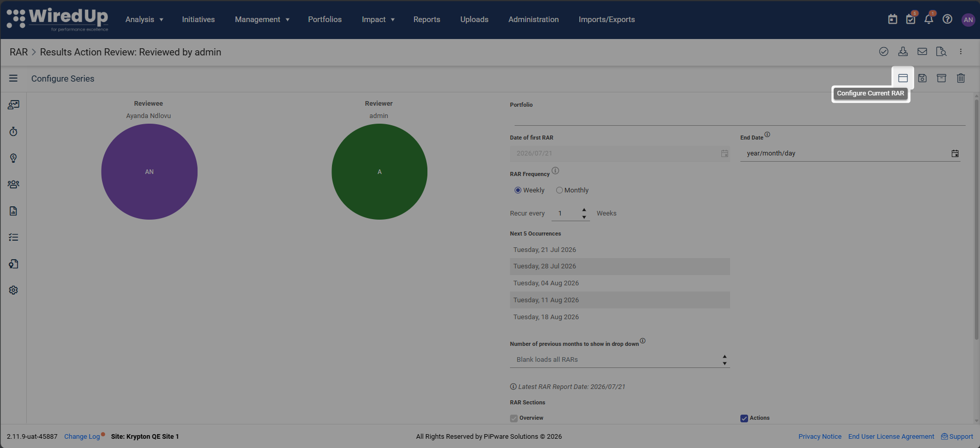Open the Uploads menu item

click(474, 20)
